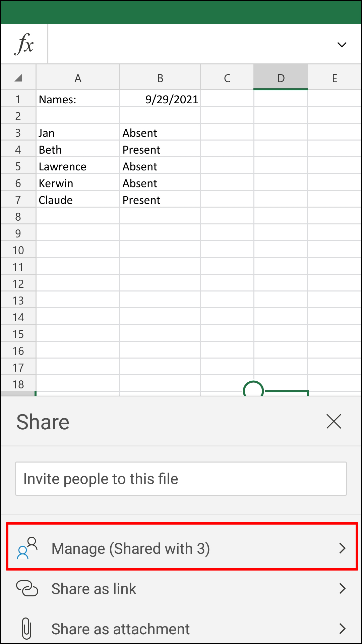Close the Share panel with X
Screen dimensions: 362x644
[334, 421]
